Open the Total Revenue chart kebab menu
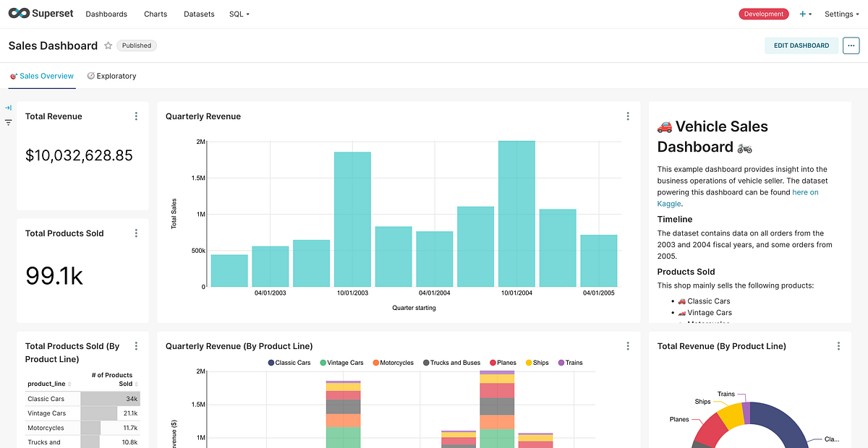The image size is (868, 448). (136, 116)
